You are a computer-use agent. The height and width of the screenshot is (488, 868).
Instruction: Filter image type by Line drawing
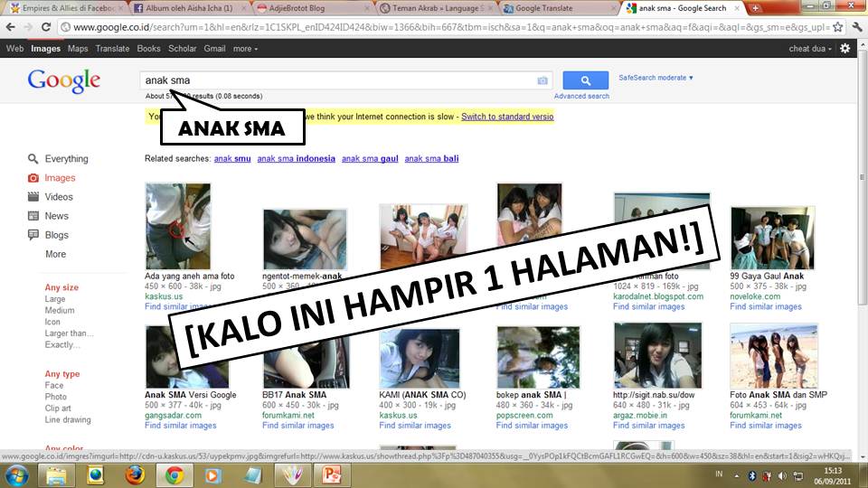click(x=68, y=420)
